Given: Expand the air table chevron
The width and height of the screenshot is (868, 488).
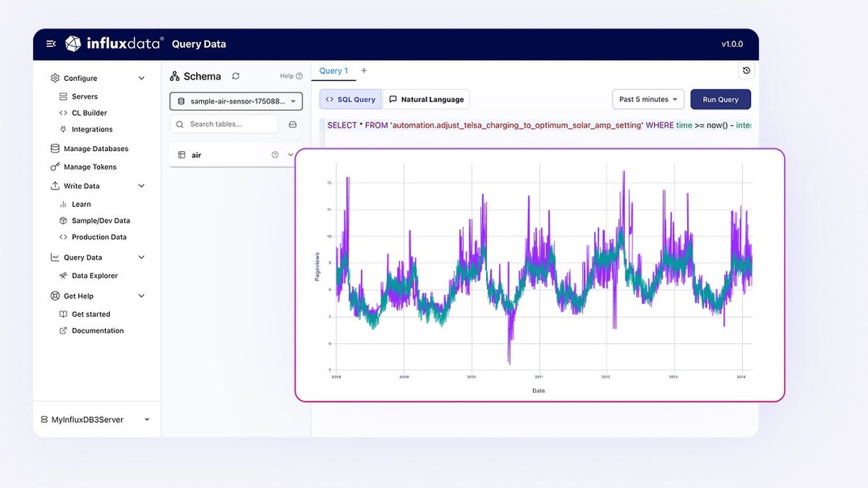Looking at the screenshot, I should pos(291,155).
